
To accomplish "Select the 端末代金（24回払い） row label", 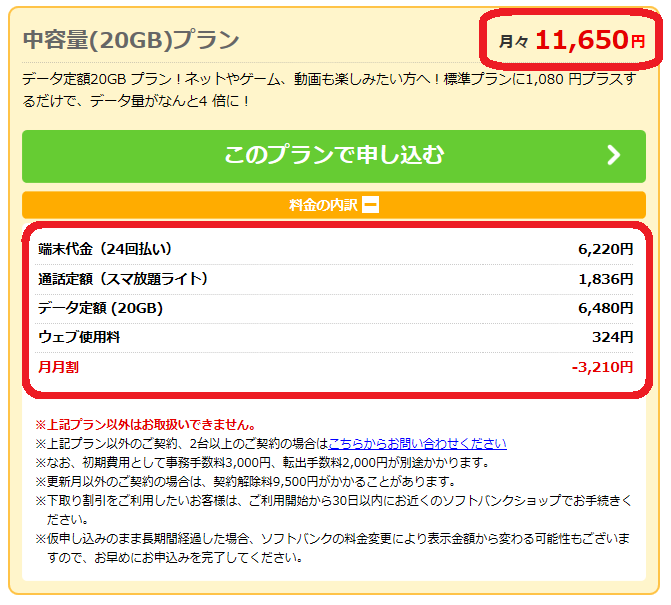I will (105, 249).
